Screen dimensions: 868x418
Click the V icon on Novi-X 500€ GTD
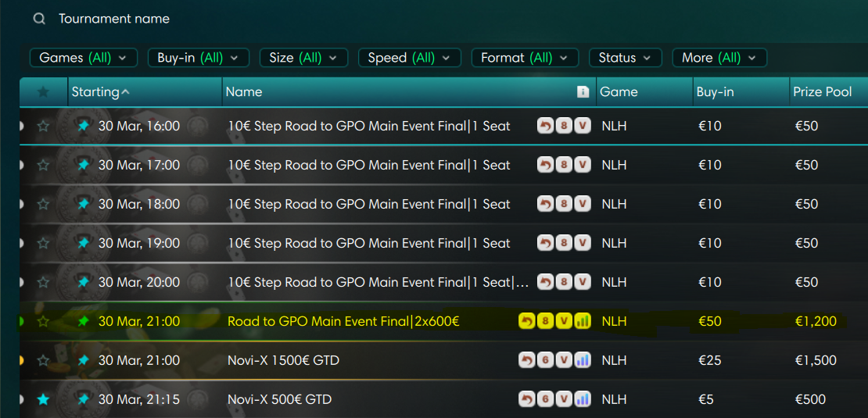(x=564, y=399)
